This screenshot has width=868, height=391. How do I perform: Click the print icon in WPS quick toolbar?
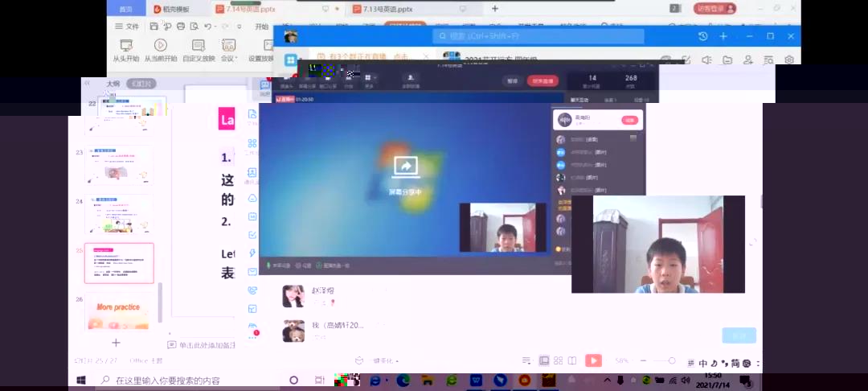181,26
